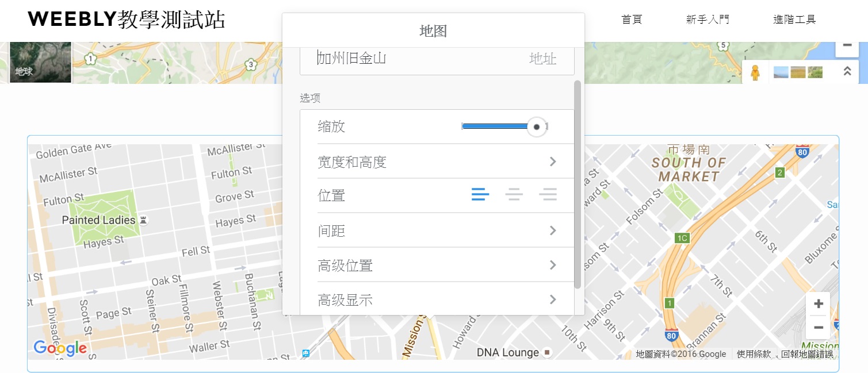This screenshot has width=868, height=373.
Task: Click the Google logo on the map
Action: 60,347
